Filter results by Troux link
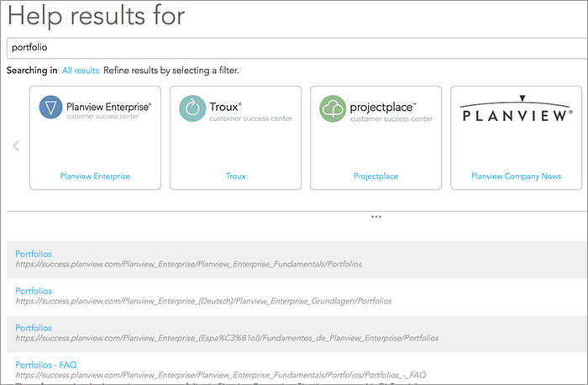This screenshot has height=385, width=588. point(235,176)
